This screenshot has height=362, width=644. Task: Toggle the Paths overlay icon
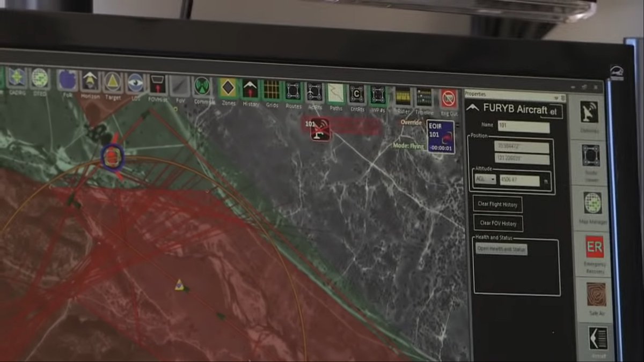pos(336,93)
